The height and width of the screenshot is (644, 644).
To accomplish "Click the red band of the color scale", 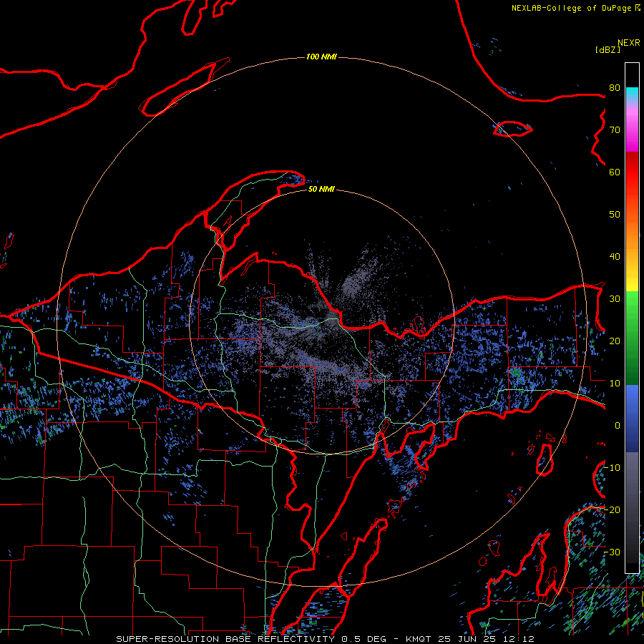I will (x=632, y=172).
